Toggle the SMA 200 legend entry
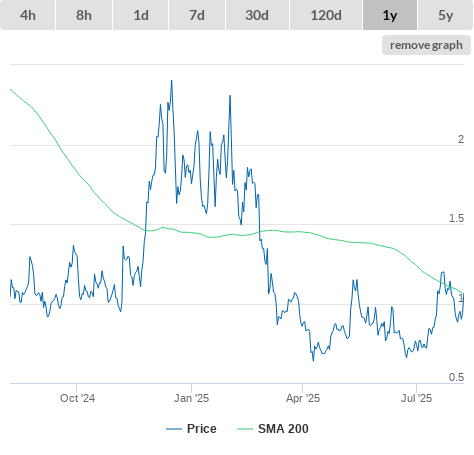Viewport: 474px width, 455px height. 273,429
